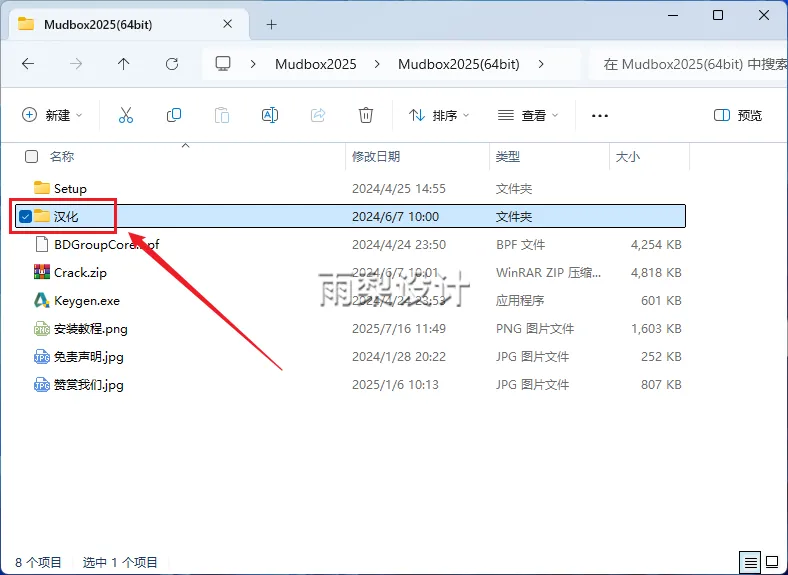Image resolution: width=788 pixels, height=575 pixels.
Task: Add a new tab
Action: pos(271,24)
